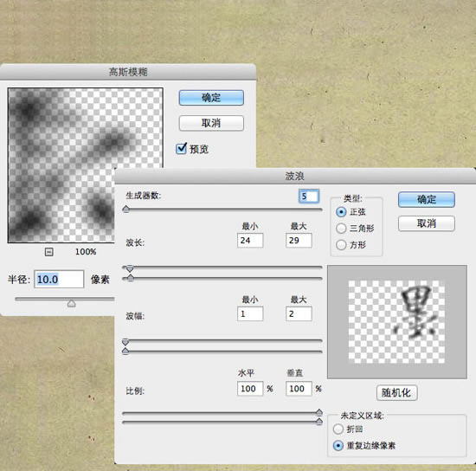Click the 比例 水平 input field

[250, 389]
